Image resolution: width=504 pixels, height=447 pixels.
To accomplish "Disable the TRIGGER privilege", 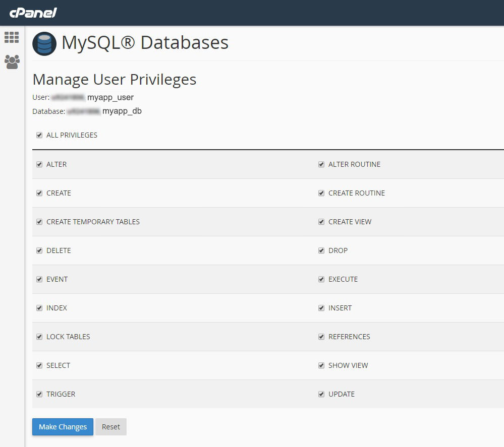I will (x=39, y=394).
